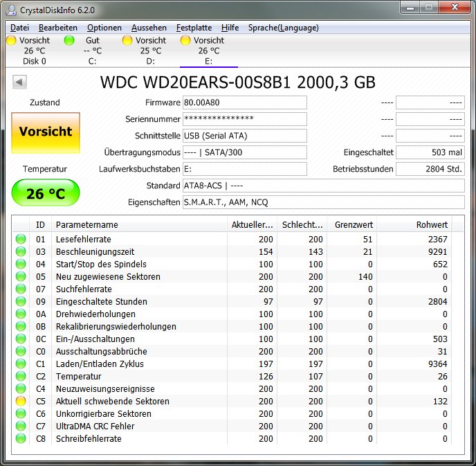Screen dimensions: 476x466
Task: Click the Rohwert column header
Action: [414, 225]
